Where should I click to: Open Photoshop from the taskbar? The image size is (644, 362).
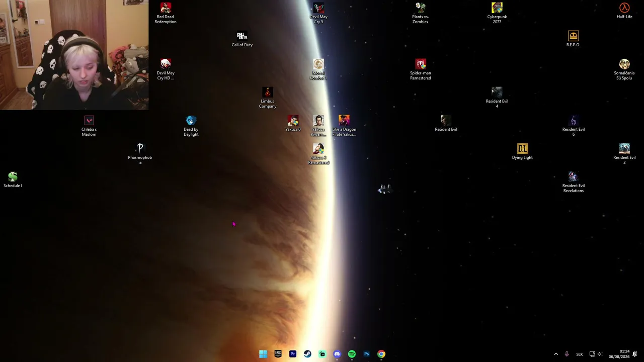tap(366, 354)
